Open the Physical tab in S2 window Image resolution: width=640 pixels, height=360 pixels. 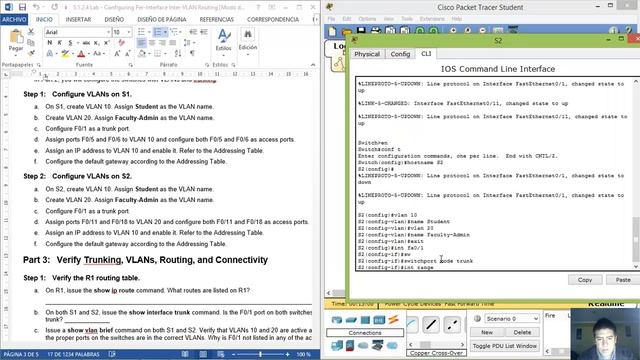[x=367, y=54]
